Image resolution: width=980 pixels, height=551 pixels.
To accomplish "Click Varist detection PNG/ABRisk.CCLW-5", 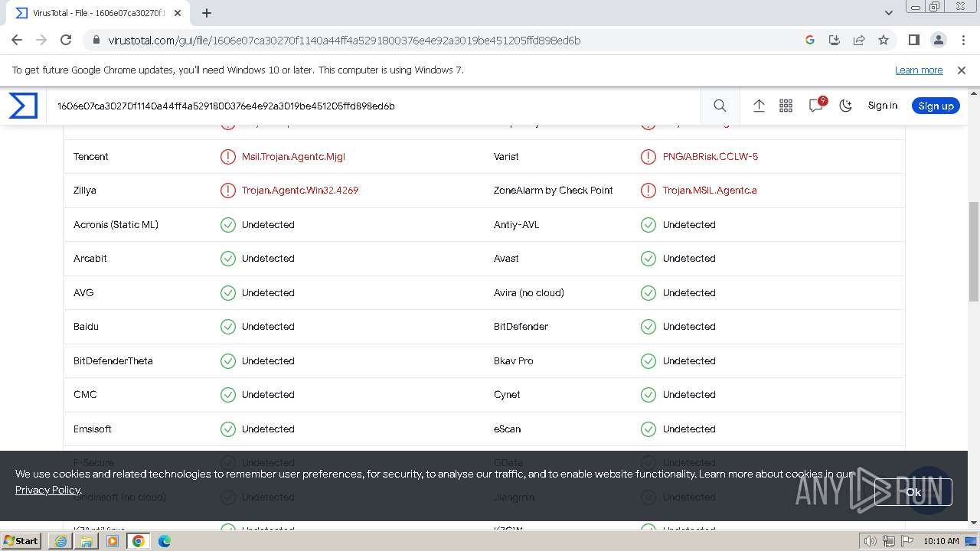I will tap(710, 156).
